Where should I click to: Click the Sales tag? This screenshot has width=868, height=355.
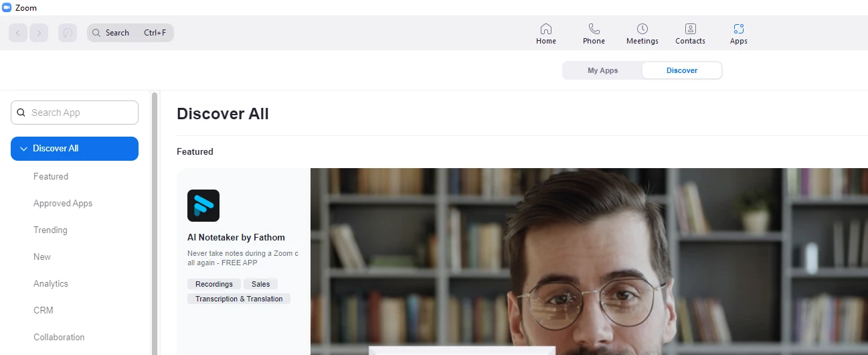point(261,284)
